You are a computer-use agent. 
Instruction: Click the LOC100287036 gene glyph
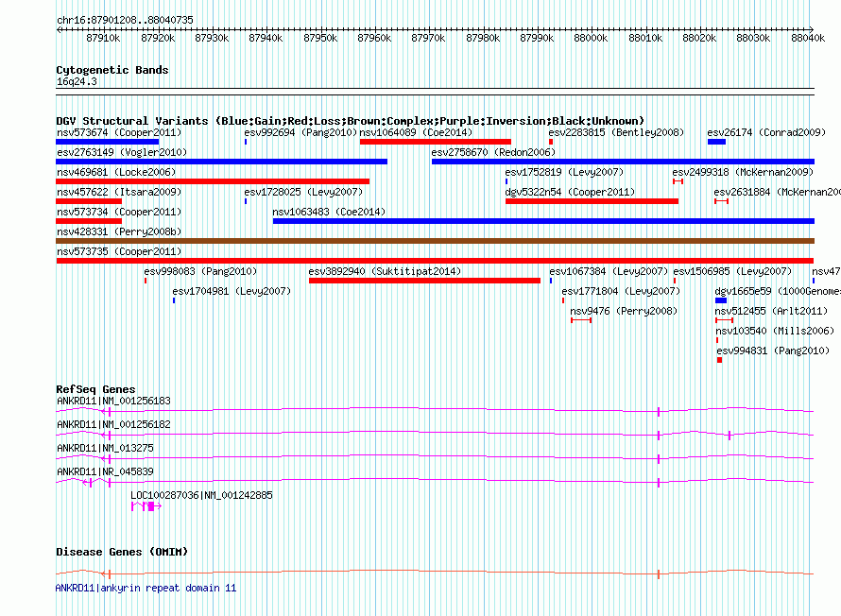coord(146,506)
